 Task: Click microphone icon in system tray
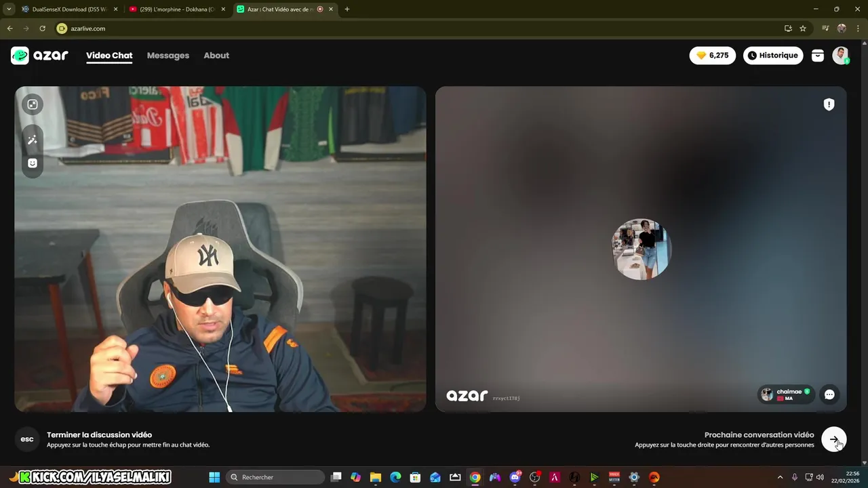(795, 477)
